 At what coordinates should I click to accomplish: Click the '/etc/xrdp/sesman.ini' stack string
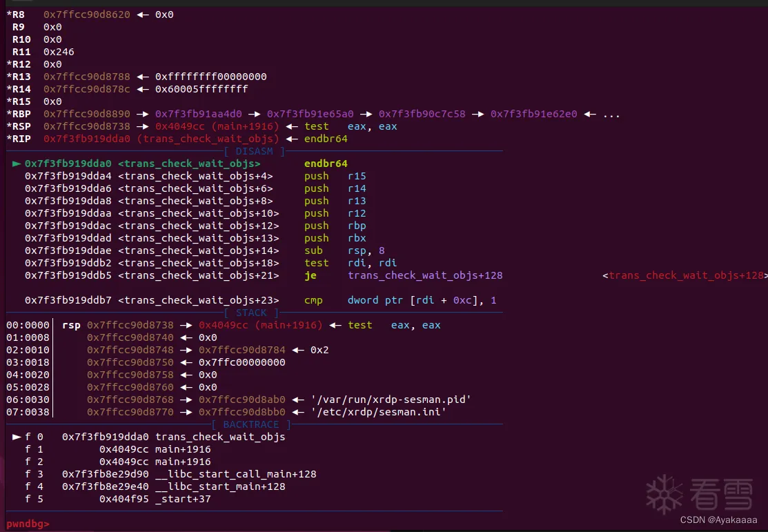click(x=378, y=412)
